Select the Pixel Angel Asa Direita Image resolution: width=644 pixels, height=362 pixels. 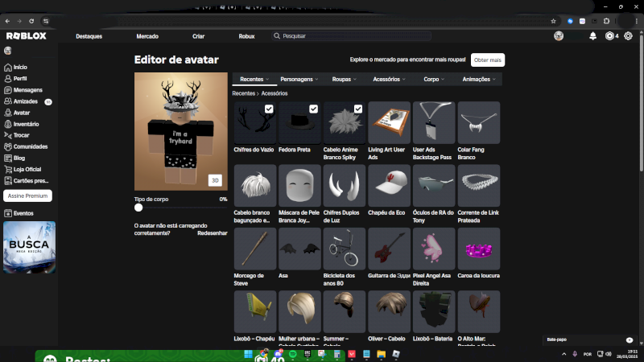coord(434,249)
